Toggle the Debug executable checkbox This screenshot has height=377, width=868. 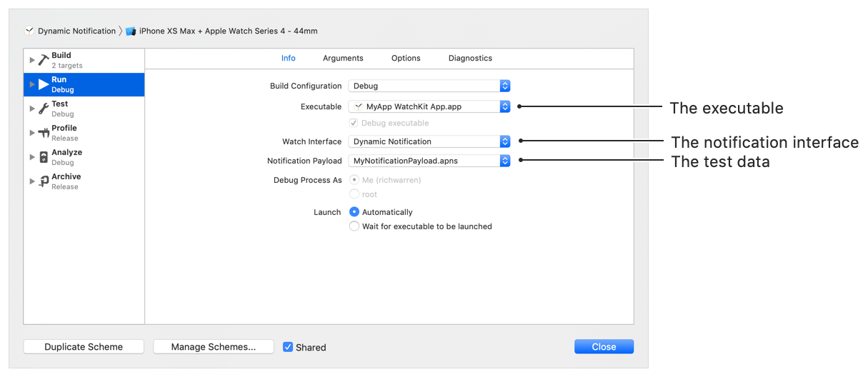(x=354, y=123)
